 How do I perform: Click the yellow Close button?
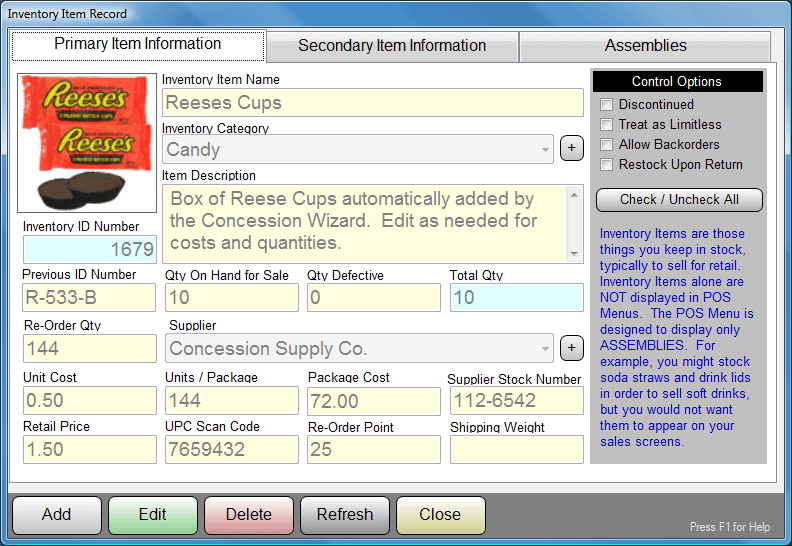pyautogui.click(x=440, y=515)
